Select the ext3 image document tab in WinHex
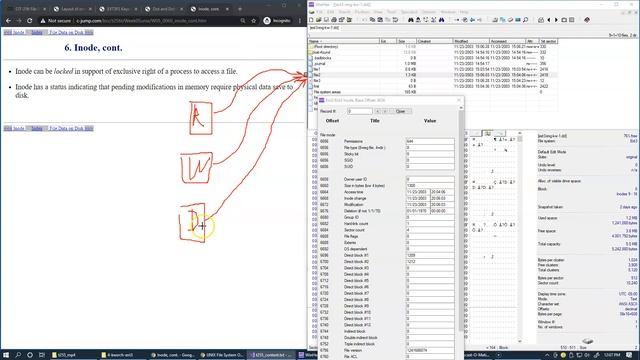640x360 pixels. [x=324, y=28]
